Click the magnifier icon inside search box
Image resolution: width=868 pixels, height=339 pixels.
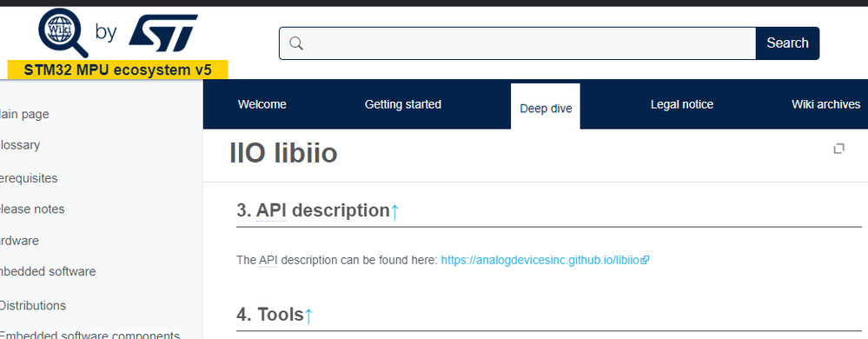296,43
